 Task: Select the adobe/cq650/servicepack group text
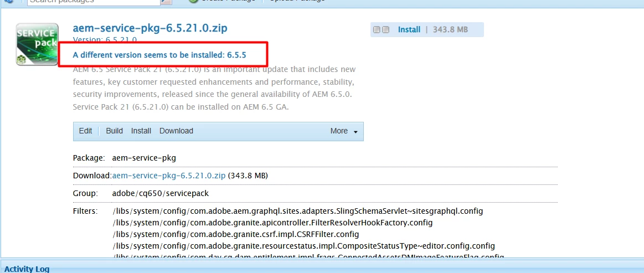(x=161, y=193)
